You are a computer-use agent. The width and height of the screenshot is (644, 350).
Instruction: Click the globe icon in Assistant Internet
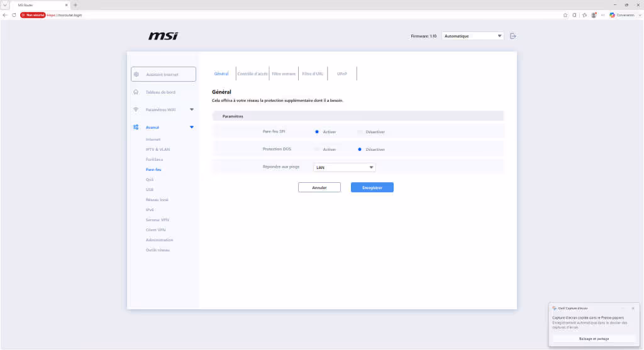[x=136, y=74]
